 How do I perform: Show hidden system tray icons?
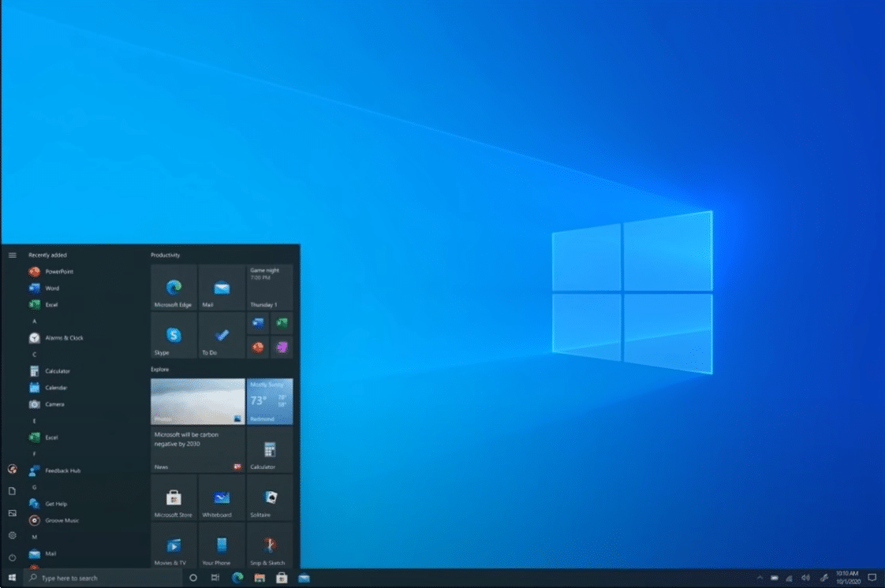click(760, 578)
